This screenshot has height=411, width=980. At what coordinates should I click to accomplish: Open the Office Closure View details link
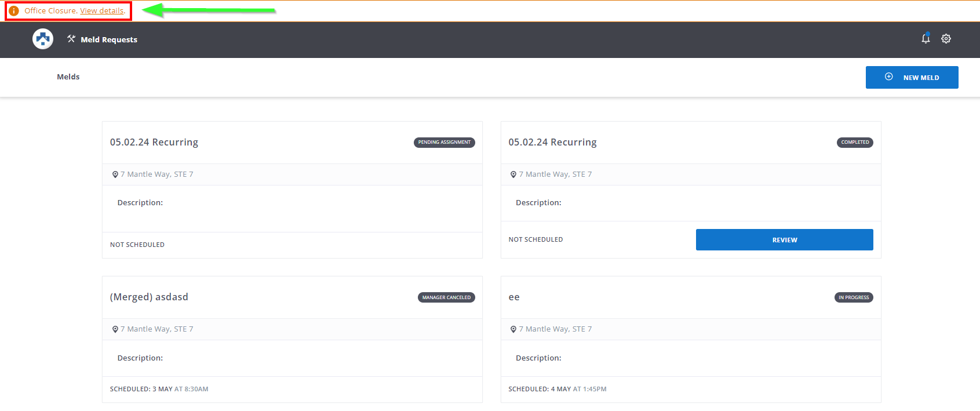(x=101, y=11)
